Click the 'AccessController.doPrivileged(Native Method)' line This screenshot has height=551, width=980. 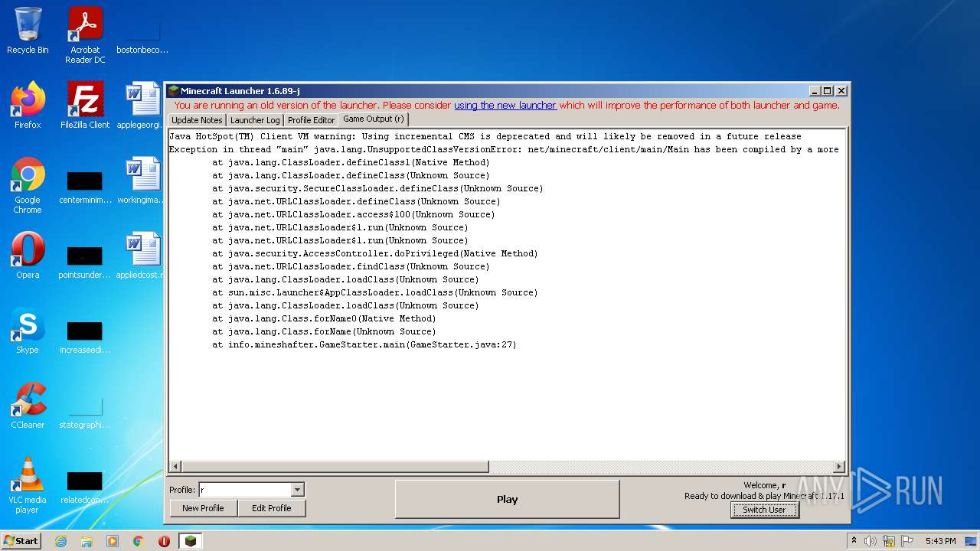[x=375, y=253]
